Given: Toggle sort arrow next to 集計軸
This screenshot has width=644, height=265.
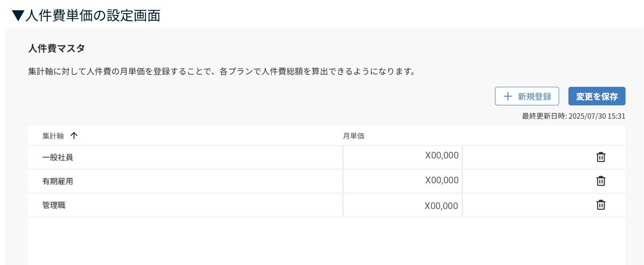Looking at the screenshot, I should [74, 136].
